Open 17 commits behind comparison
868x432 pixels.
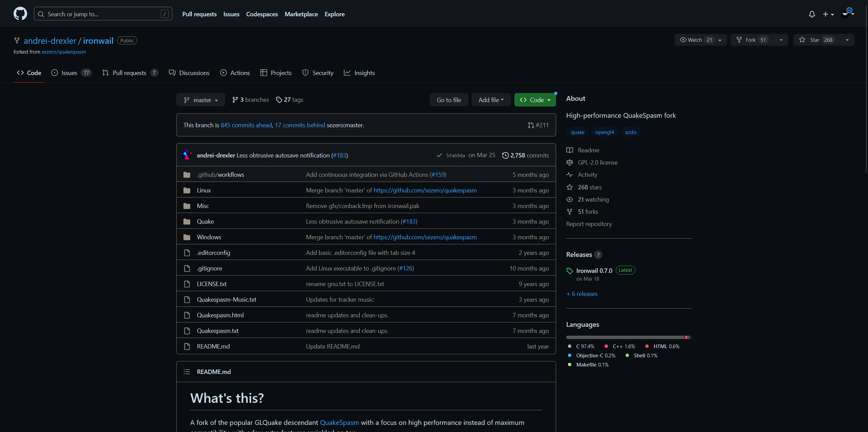[x=300, y=125]
